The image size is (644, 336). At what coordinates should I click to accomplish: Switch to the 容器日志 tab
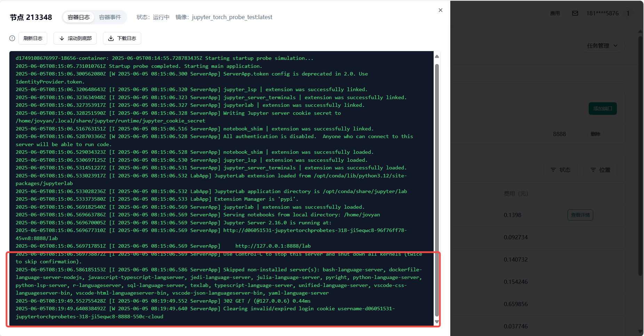(79, 17)
